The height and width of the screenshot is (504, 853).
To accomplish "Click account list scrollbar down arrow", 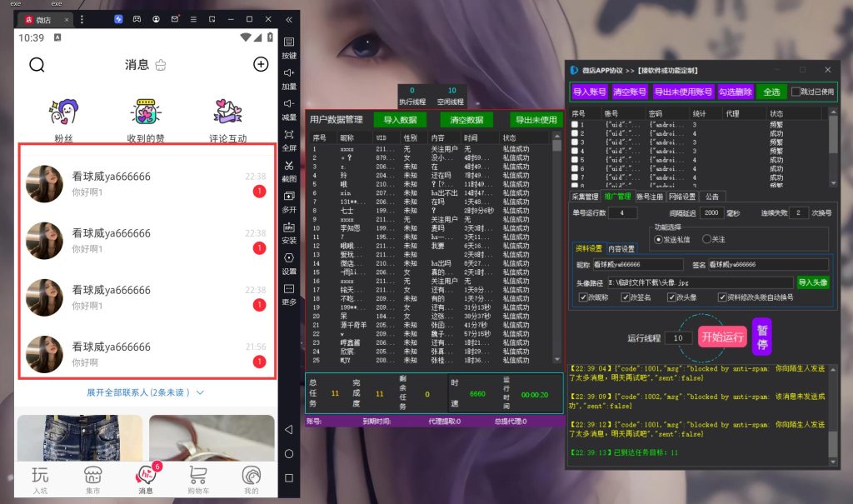I will coord(833,183).
